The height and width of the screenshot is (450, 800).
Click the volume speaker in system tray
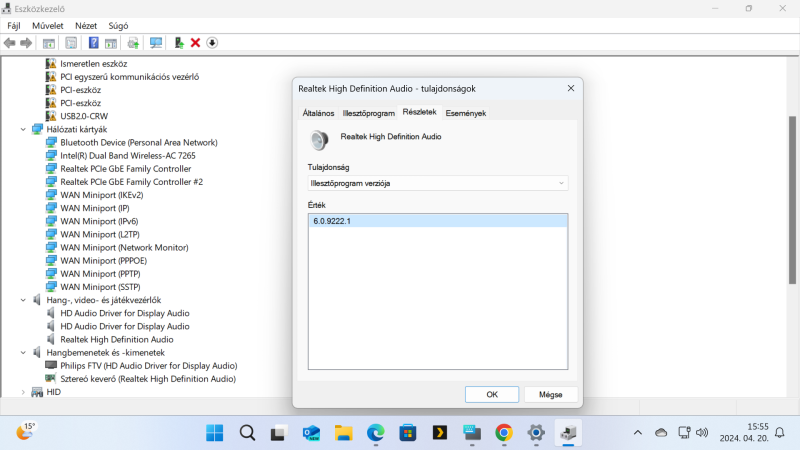(x=702, y=433)
